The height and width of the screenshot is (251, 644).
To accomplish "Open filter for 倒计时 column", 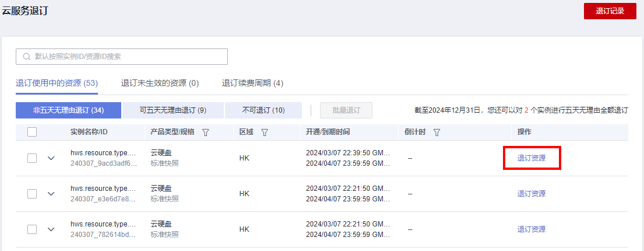I will [x=437, y=133].
